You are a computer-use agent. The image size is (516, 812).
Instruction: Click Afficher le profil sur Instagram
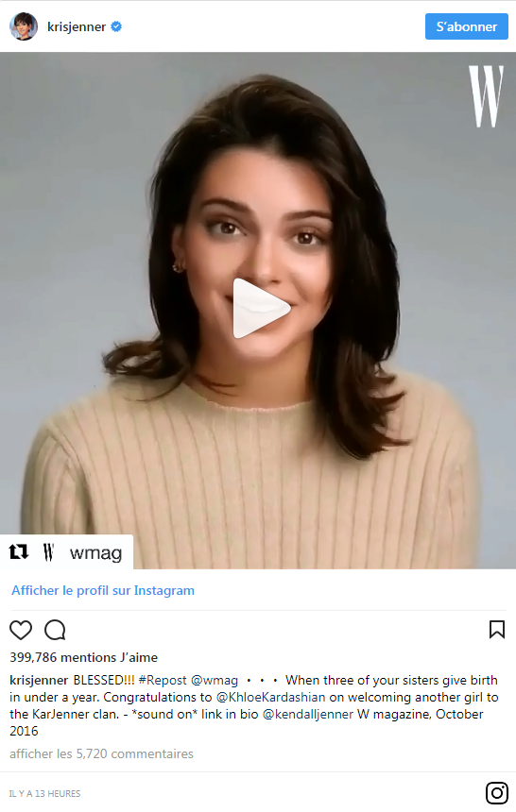pos(103,590)
